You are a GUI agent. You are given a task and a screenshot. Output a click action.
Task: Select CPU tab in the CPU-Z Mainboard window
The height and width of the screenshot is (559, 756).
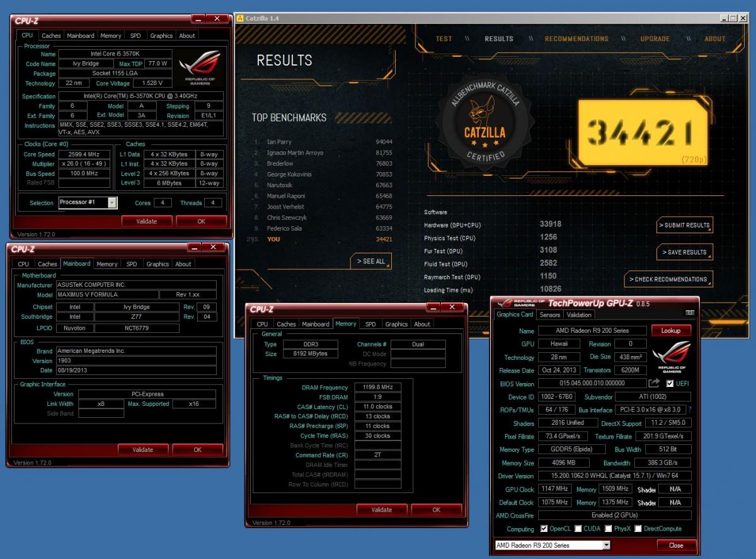pos(23,264)
